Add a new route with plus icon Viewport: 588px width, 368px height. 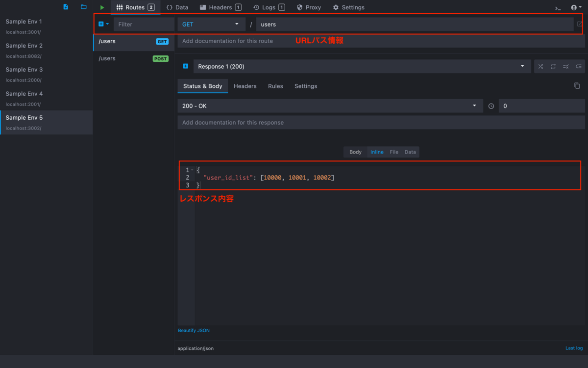tap(103, 24)
